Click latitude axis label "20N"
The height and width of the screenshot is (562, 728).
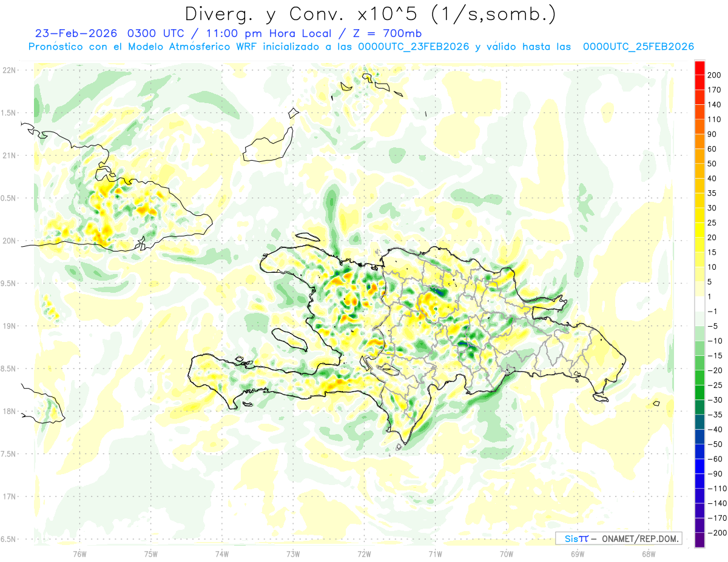tap(9, 241)
